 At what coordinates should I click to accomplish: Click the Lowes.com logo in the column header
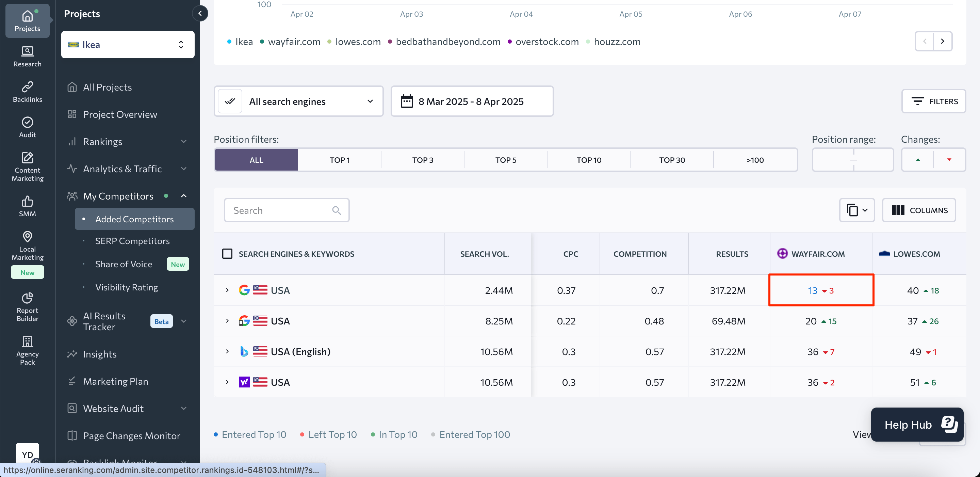click(884, 254)
